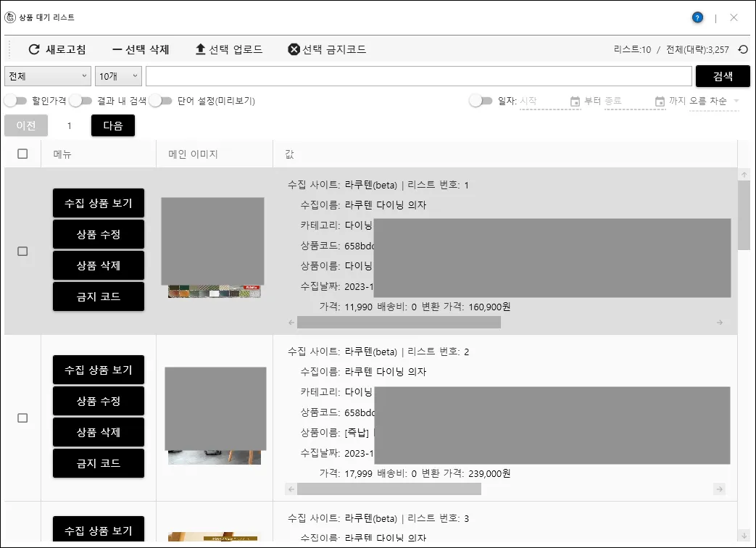Click 수집 상품 보기 for item 2
This screenshot has width=756, height=548.
[x=99, y=370]
